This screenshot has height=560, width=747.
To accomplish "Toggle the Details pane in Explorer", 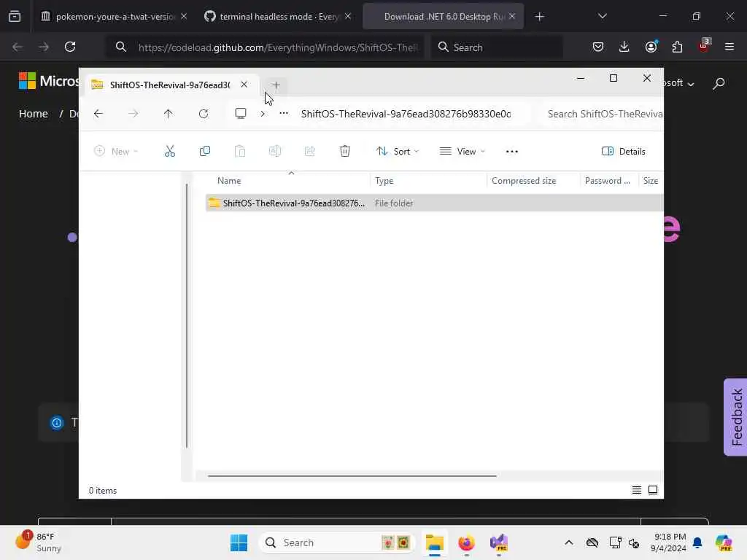I will (624, 152).
